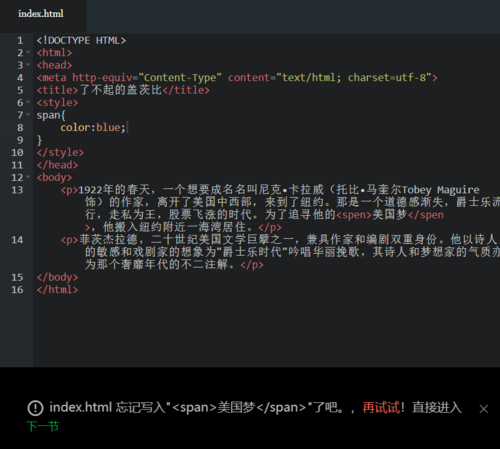The height and width of the screenshot is (449, 500).
Task: Collapse the style block fold arrow on line 6
Action: (x=28, y=102)
